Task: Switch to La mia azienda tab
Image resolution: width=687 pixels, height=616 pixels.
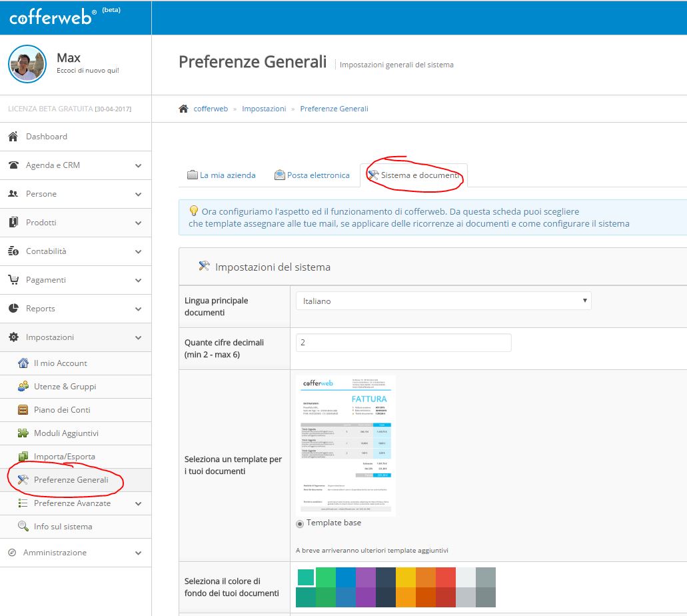Action: pos(221,175)
